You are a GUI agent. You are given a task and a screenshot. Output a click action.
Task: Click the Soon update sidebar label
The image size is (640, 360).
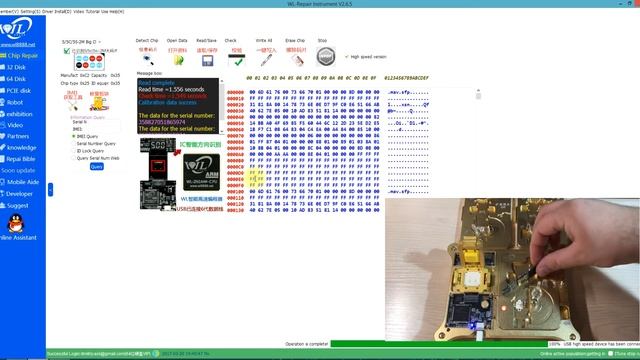(18, 171)
